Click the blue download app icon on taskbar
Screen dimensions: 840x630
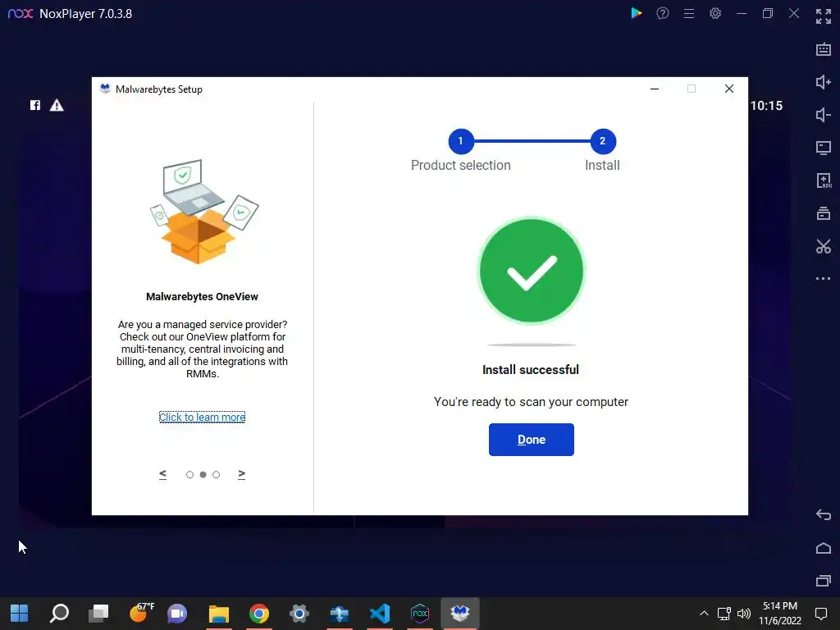pyautogui.click(x=339, y=614)
